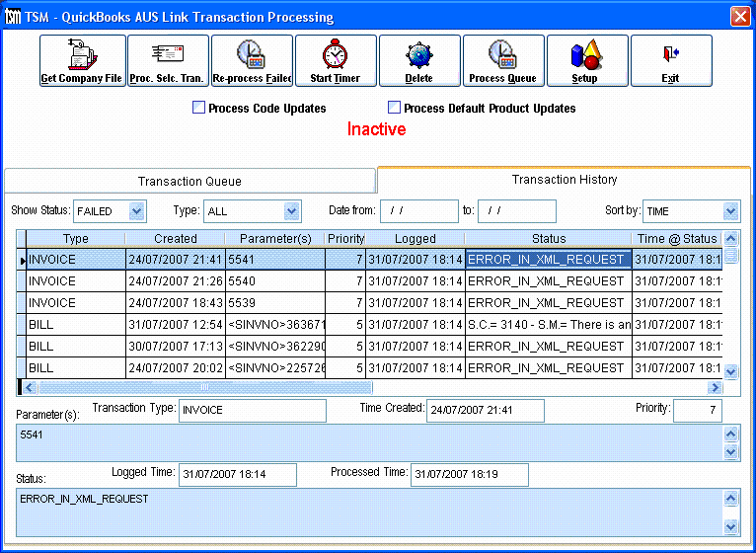
Task: Click the Get Company File toolbar icon
Action: [82, 60]
